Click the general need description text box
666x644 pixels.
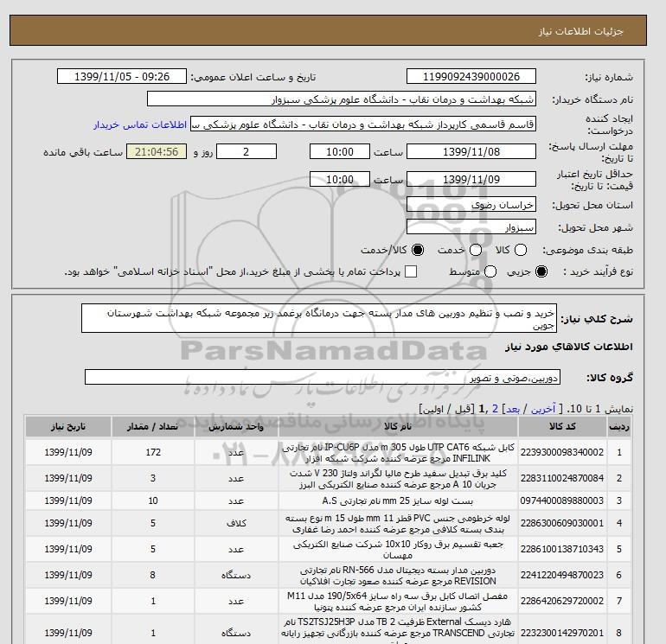pos(318,318)
